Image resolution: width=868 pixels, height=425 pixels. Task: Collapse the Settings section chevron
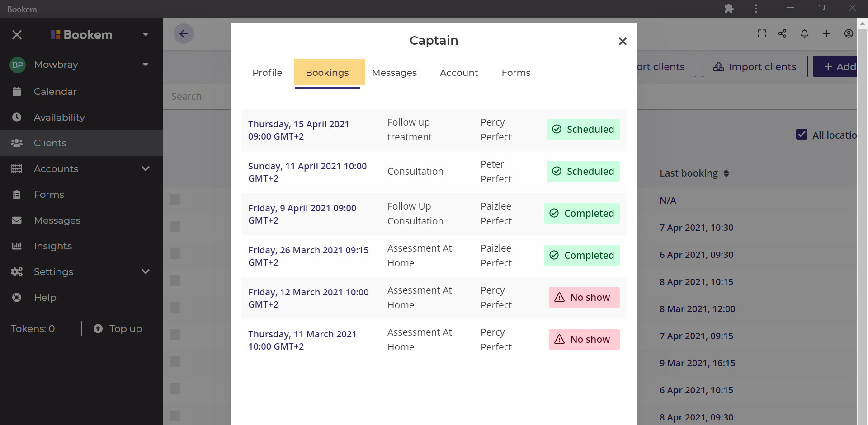tap(145, 271)
